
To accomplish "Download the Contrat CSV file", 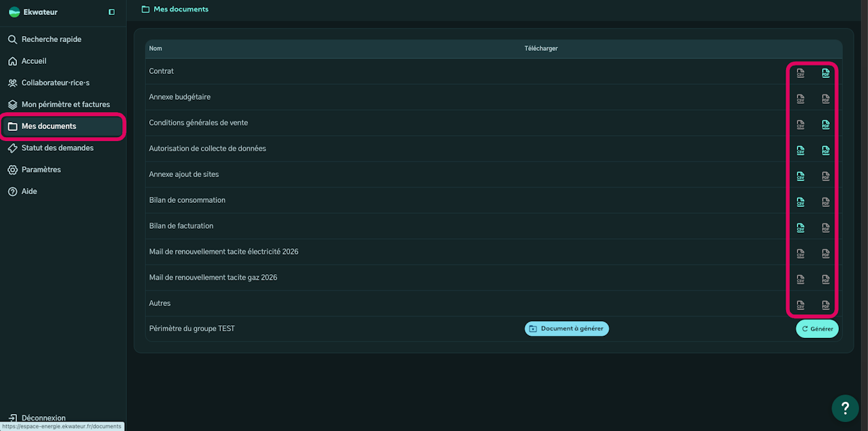I will [x=800, y=73].
